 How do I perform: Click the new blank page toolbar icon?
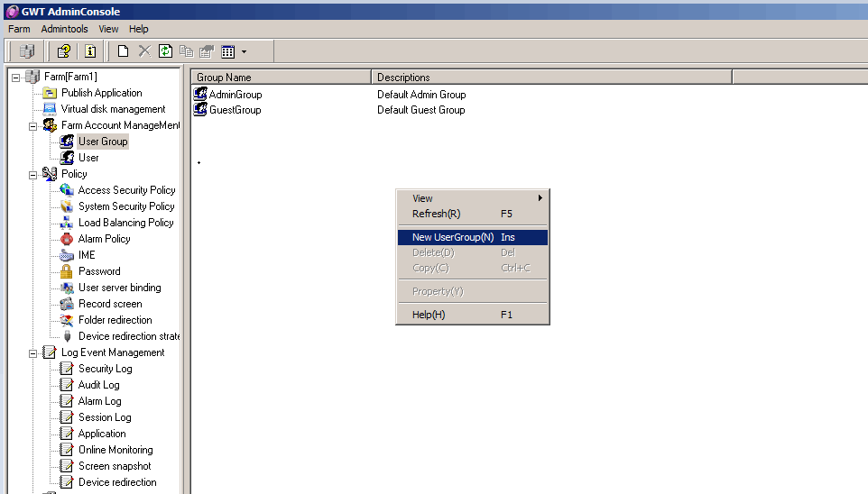123,51
